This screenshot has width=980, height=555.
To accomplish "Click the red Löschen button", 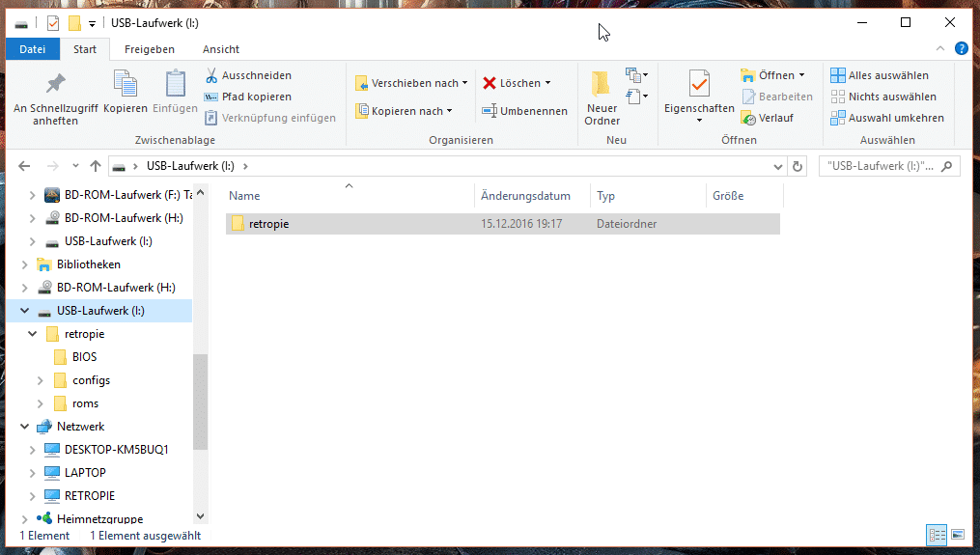I will (512, 83).
